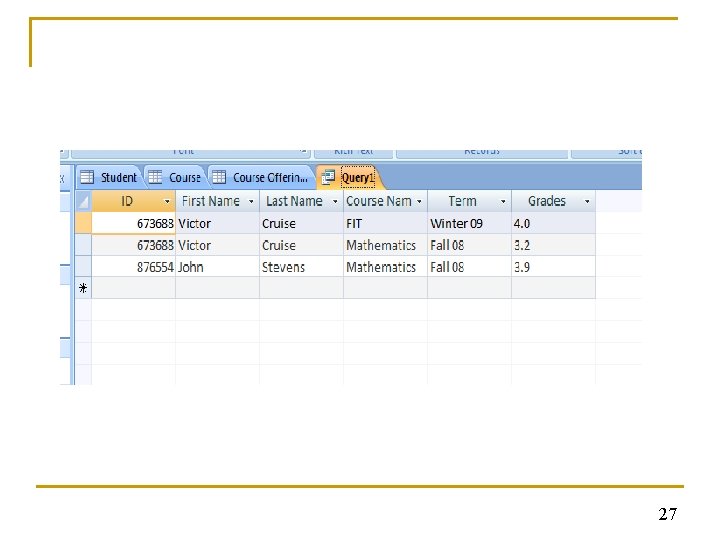
Task: Switch to the Student tab
Action: [x=110, y=177]
